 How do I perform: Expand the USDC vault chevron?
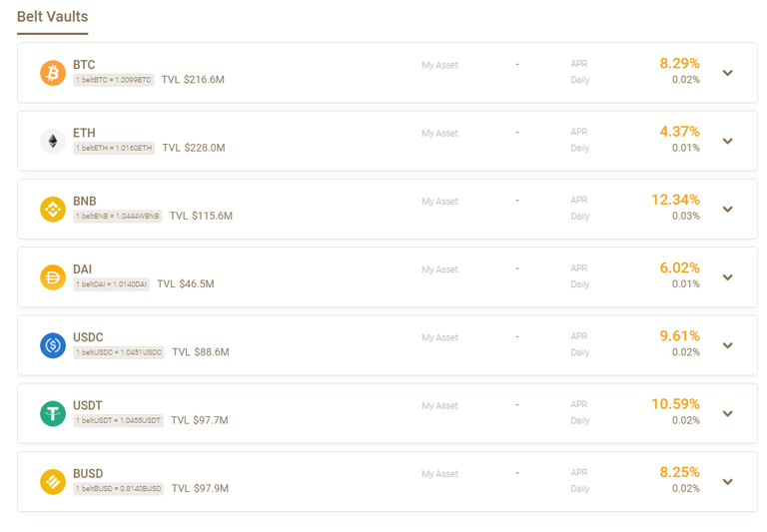(728, 345)
